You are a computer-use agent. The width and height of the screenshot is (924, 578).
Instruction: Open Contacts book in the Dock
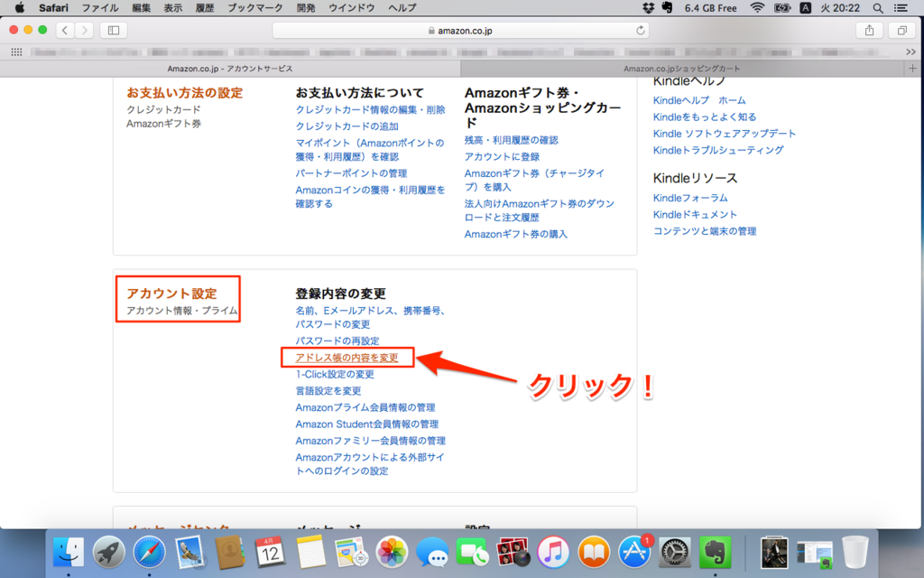230,553
